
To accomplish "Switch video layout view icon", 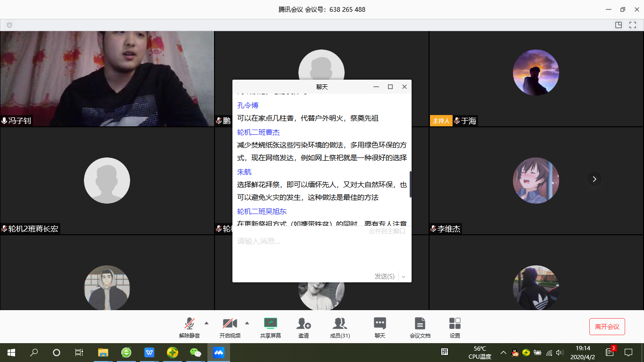I will [x=618, y=25].
